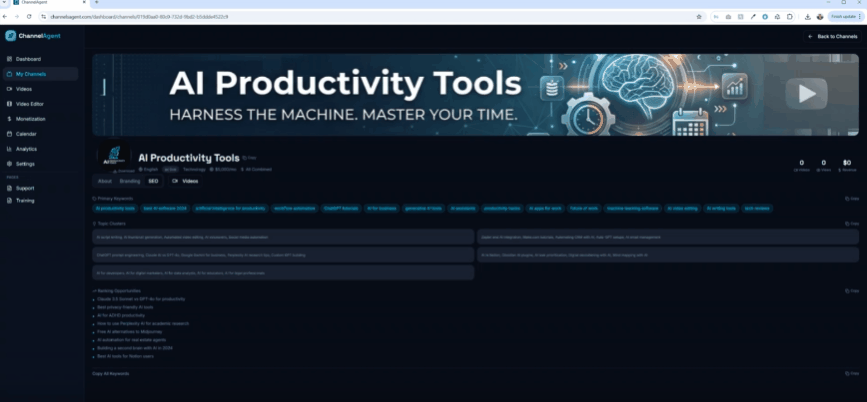This screenshot has height=402, width=867.
Task: Click the 'tech reviews' keyword chip
Action: (757, 208)
